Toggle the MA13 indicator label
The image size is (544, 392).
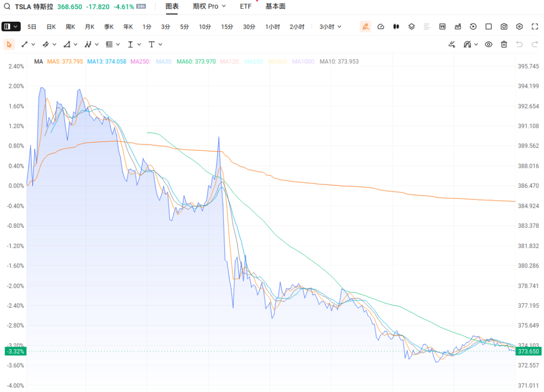[106, 61]
